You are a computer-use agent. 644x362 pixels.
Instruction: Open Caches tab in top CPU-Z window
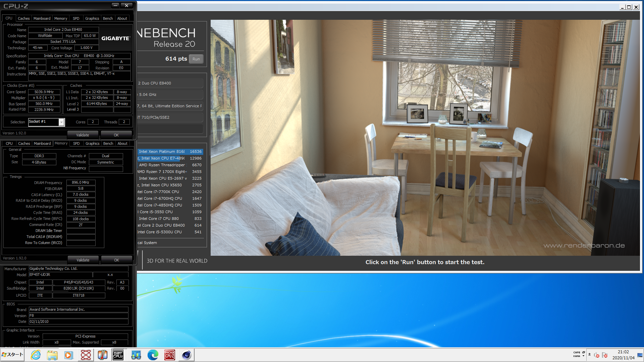(23, 18)
